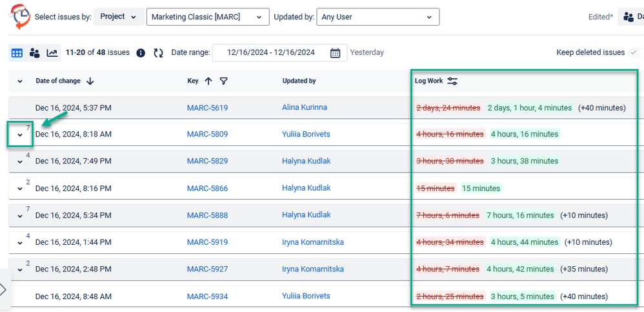Image resolution: width=644 pixels, height=312 pixels.
Task: Click the Key column header
Action: [193, 81]
